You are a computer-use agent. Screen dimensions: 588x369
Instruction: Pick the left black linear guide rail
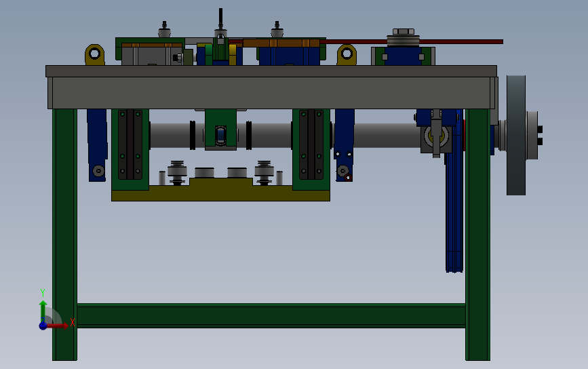pyautogui.click(x=130, y=144)
